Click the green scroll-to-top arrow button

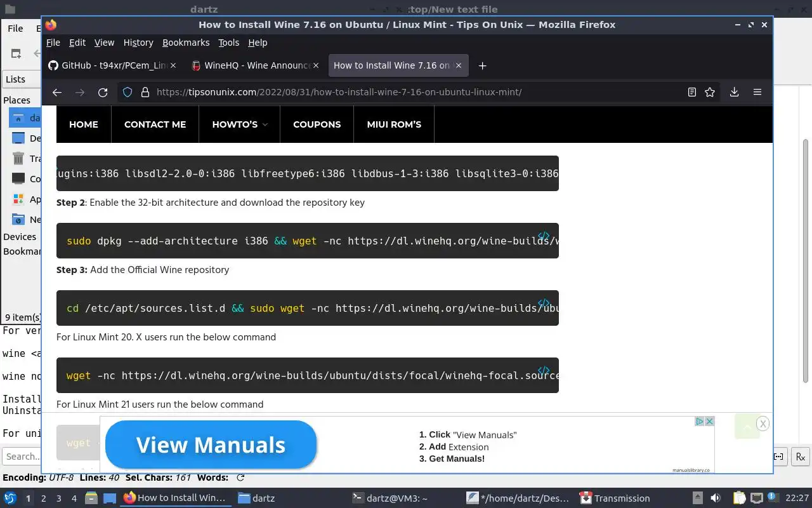(x=747, y=427)
